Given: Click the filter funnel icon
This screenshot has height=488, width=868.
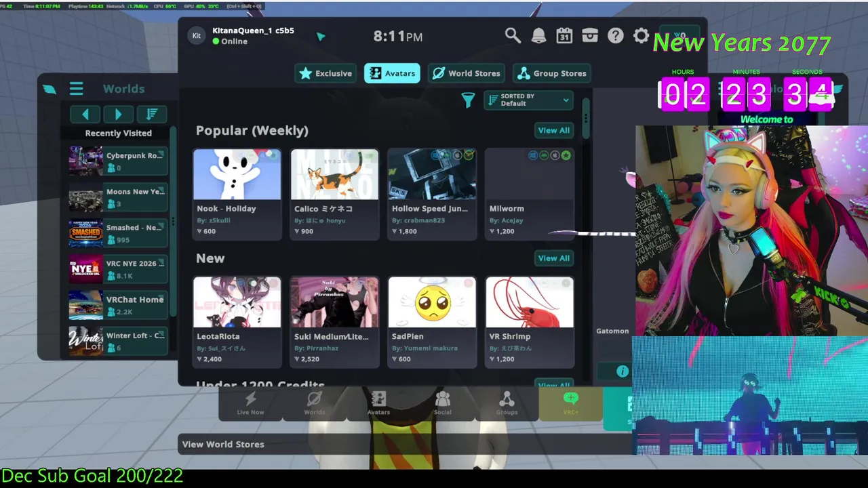Looking at the screenshot, I should pos(468,100).
